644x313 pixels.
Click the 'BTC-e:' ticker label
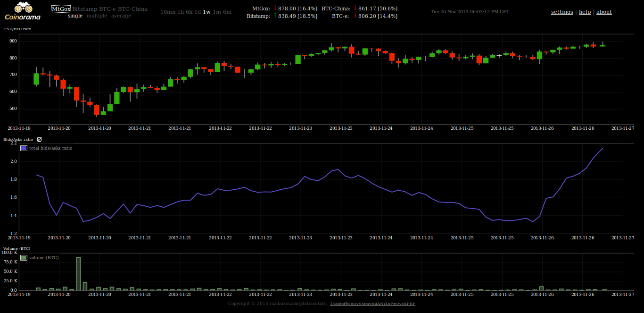(341, 16)
